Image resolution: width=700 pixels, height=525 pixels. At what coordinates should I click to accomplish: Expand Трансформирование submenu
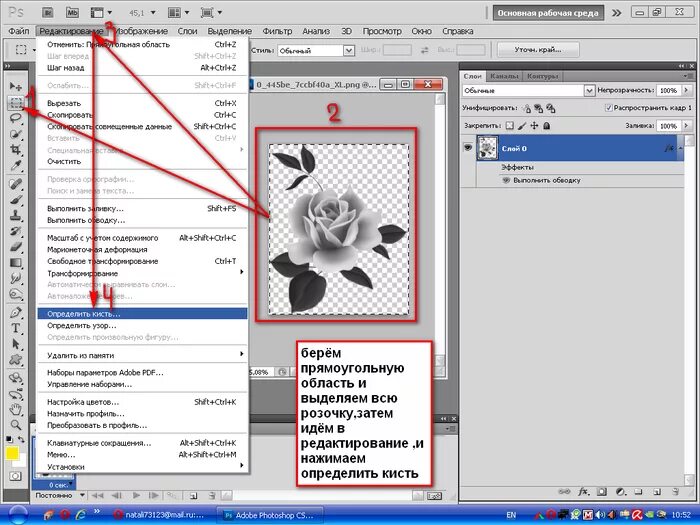(x=142, y=273)
